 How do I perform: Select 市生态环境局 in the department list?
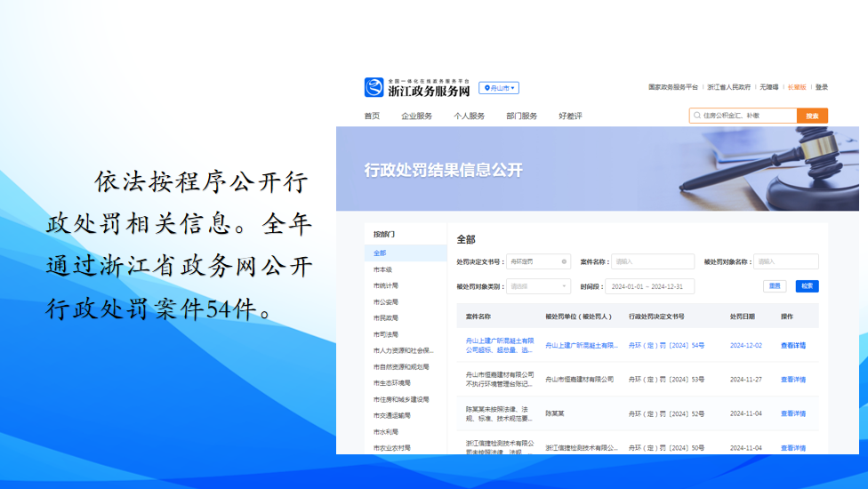[390, 383]
